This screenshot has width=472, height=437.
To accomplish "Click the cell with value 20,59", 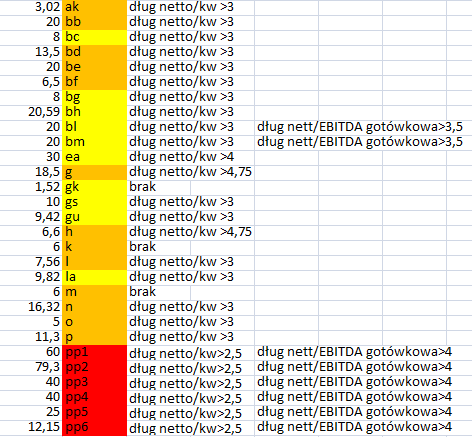I will click(31, 112).
